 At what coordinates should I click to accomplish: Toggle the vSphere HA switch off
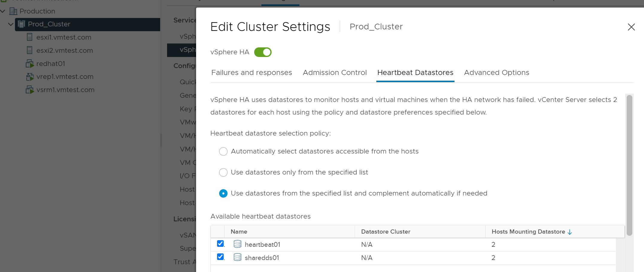click(263, 52)
